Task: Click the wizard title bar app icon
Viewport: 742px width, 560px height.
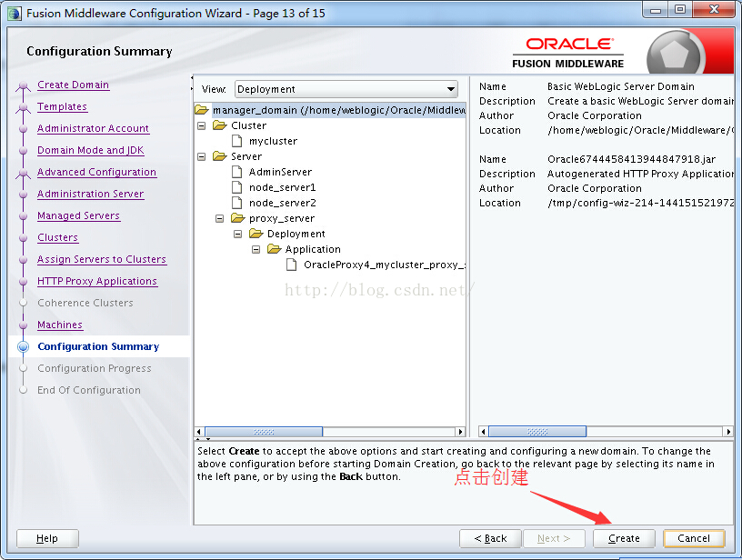Action: [15, 14]
